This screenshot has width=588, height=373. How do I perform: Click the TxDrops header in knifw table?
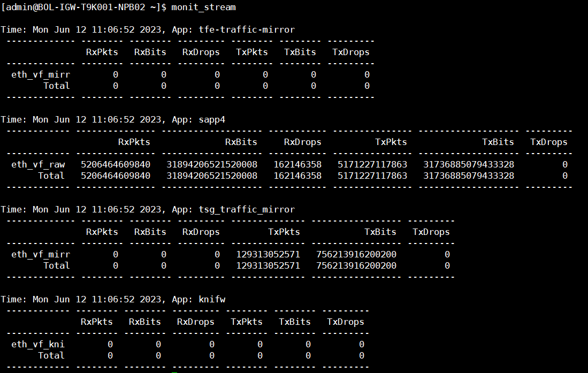coord(346,322)
